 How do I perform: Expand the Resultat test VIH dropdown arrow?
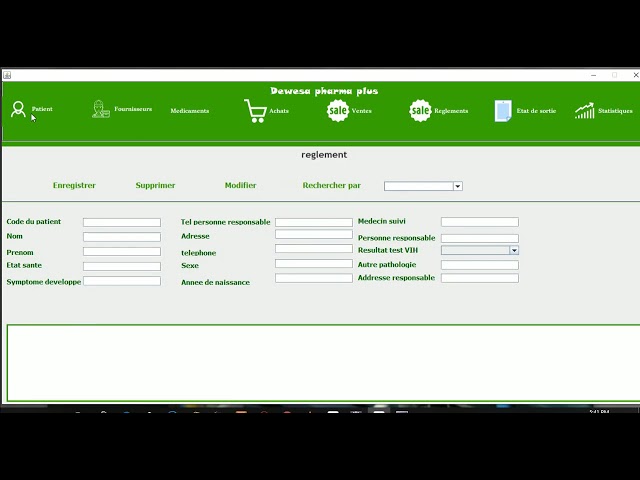point(514,250)
